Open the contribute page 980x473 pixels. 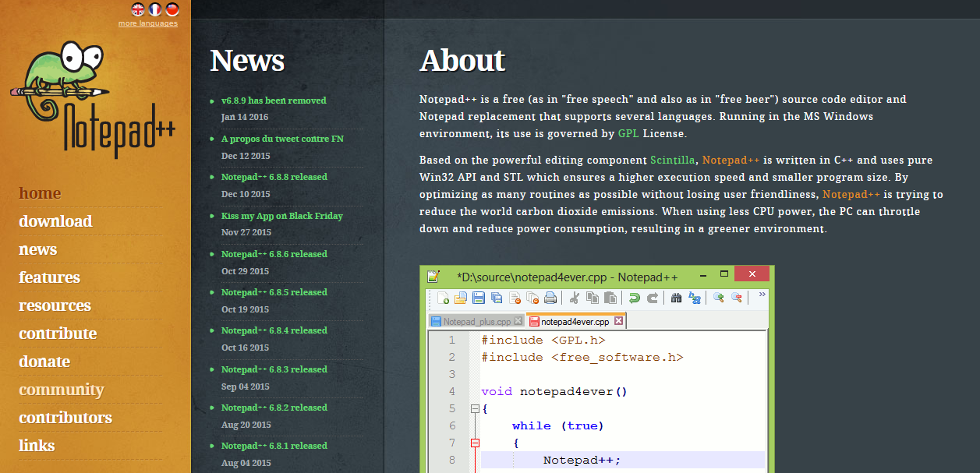click(x=58, y=334)
